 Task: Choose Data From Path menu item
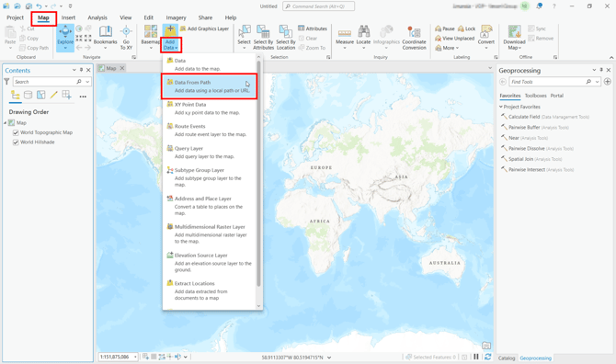pyautogui.click(x=210, y=86)
